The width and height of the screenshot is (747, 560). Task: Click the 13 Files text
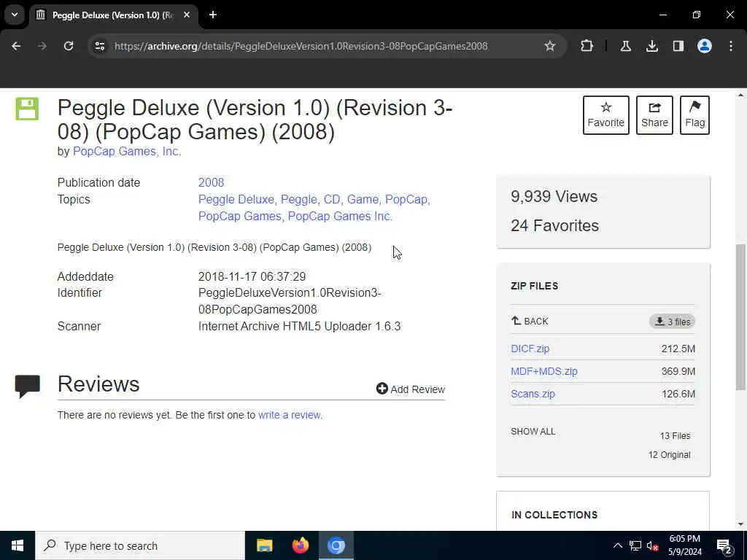675,436
